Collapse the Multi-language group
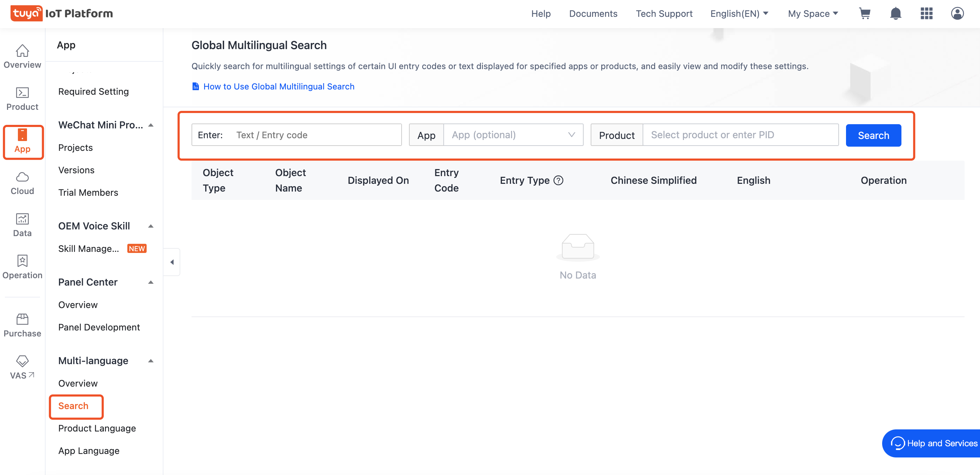Screen dimensions: 980x475 pos(151,361)
